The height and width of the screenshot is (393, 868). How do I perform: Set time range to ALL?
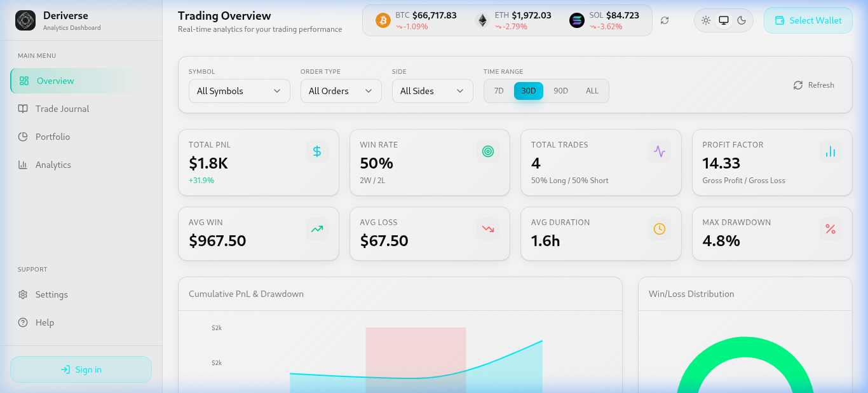pyautogui.click(x=592, y=91)
